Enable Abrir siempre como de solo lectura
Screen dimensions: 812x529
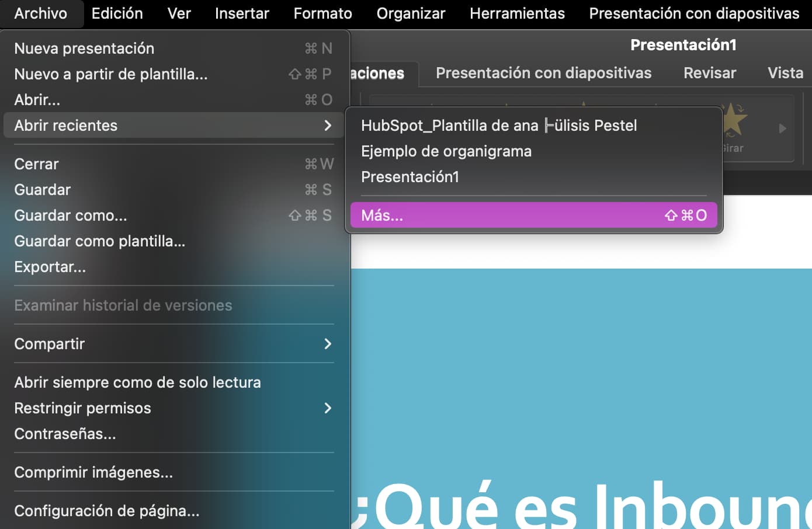[x=137, y=382]
